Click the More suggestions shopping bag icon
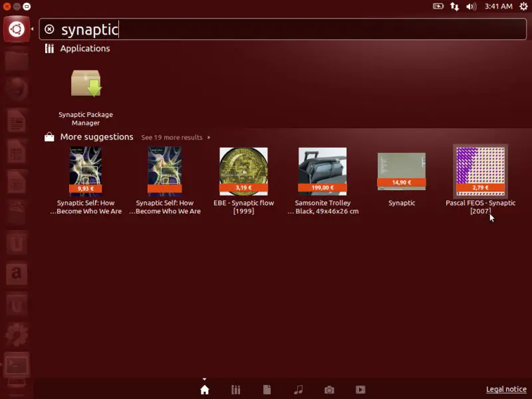This screenshot has width=532, height=399. click(x=49, y=137)
